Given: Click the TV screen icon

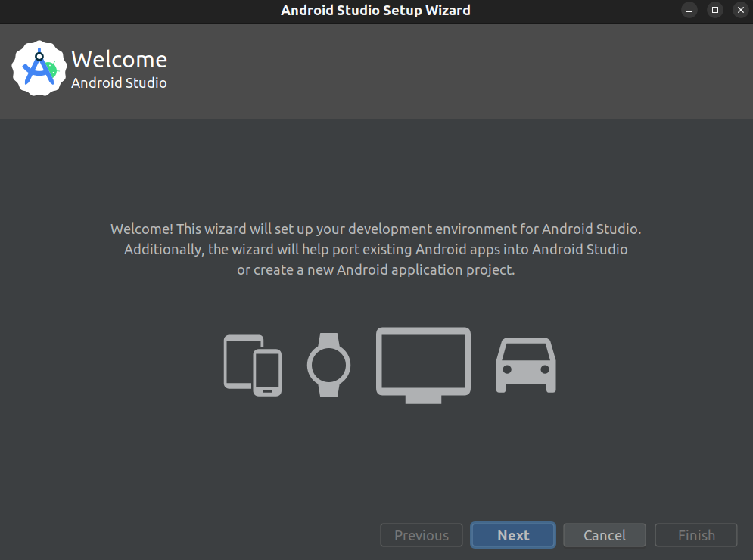Looking at the screenshot, I should point(423,366).
